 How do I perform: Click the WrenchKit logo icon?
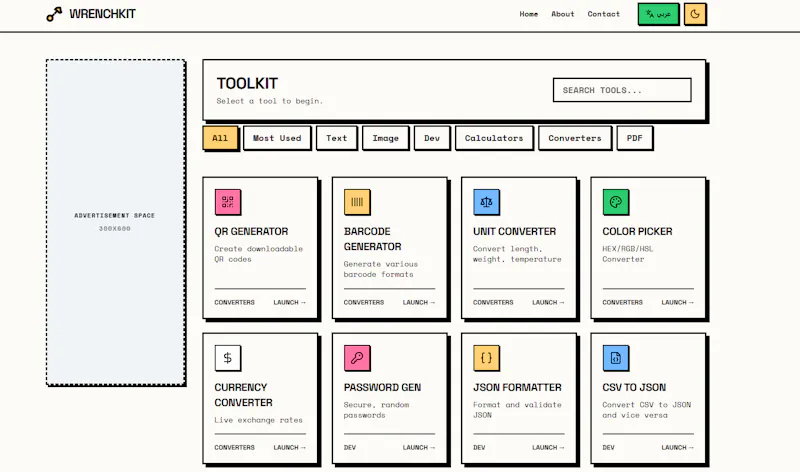[x=54, y=14]
